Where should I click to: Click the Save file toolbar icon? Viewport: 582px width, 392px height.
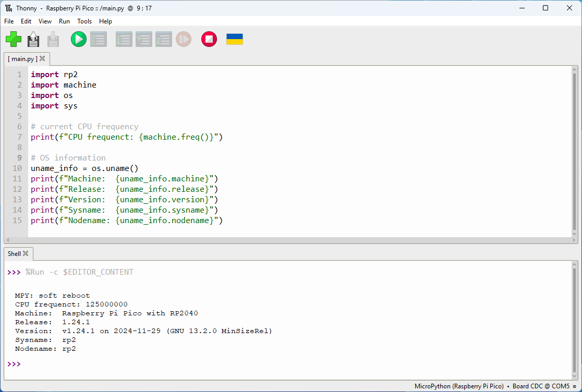[x=53, y=39]
